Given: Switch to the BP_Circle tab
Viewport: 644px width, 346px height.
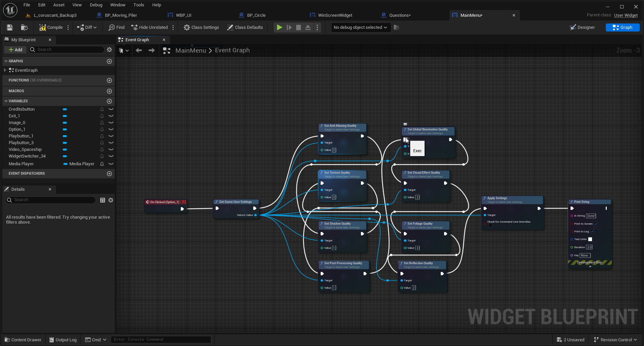Looking at the screenshot, I should pyautogui.click(x=256, y=15).
